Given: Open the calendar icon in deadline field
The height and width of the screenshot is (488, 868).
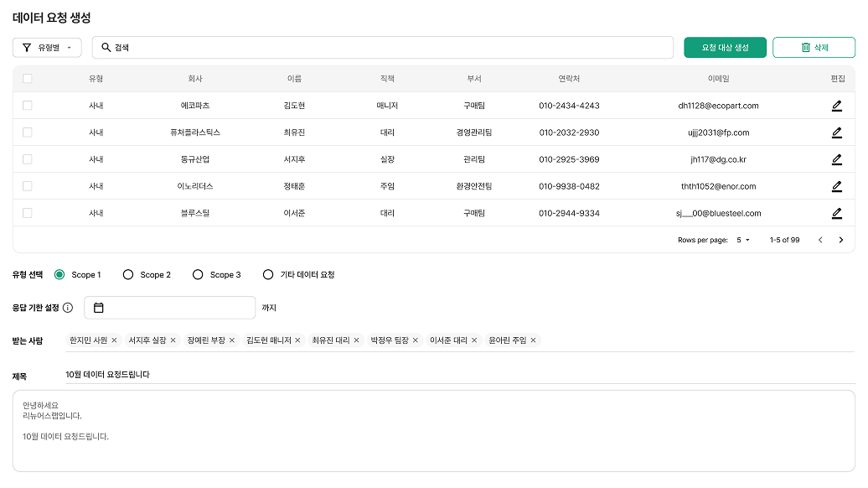Looking at the screenshot, I should 99,308.
